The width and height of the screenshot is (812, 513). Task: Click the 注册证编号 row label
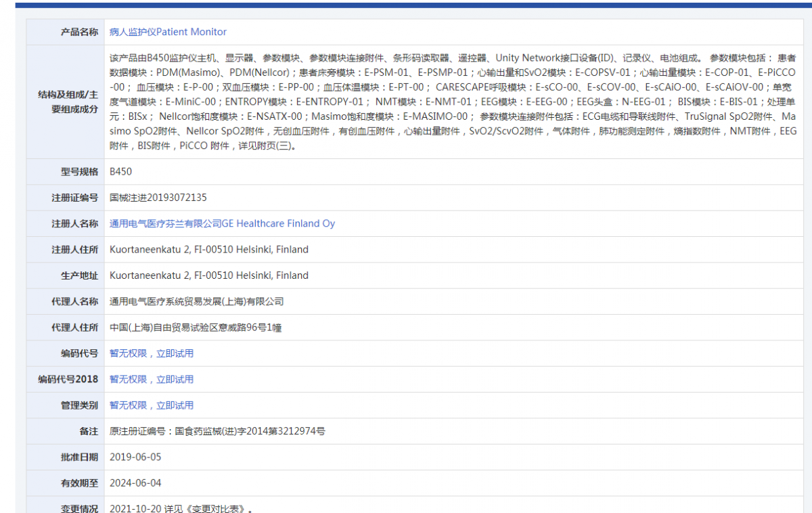pos(74,198)
